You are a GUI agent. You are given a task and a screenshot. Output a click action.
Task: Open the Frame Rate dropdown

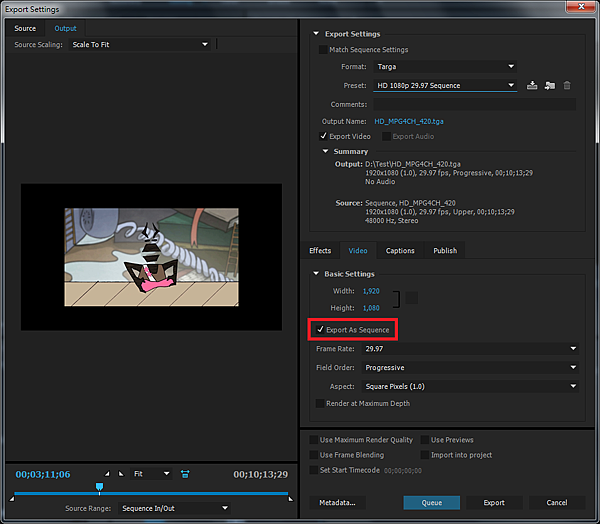(470, 349)
